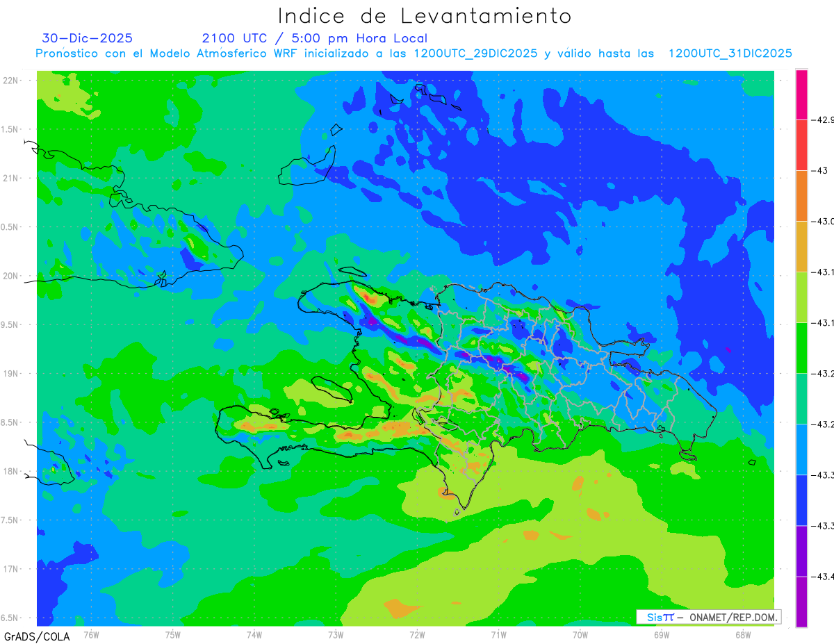834x644 pixels.
Task: Click the '70W' longitude axis label
Action: 580,634
